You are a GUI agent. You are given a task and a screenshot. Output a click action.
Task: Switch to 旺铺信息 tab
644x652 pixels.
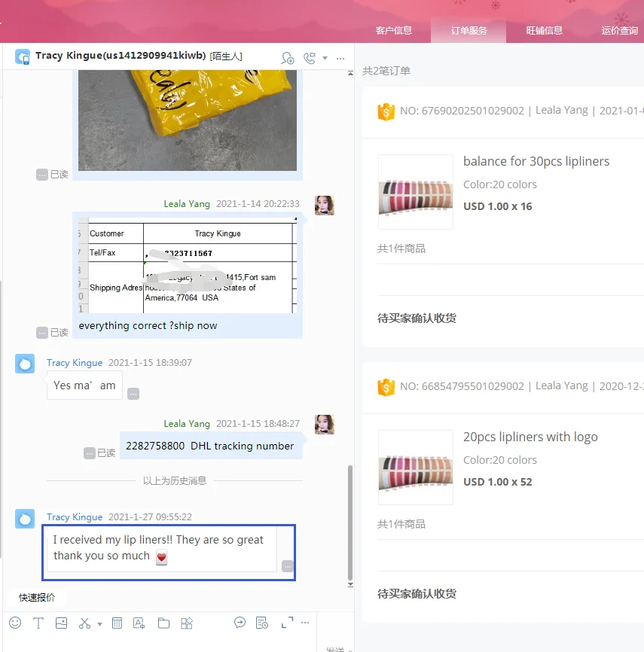coord(545,31)
